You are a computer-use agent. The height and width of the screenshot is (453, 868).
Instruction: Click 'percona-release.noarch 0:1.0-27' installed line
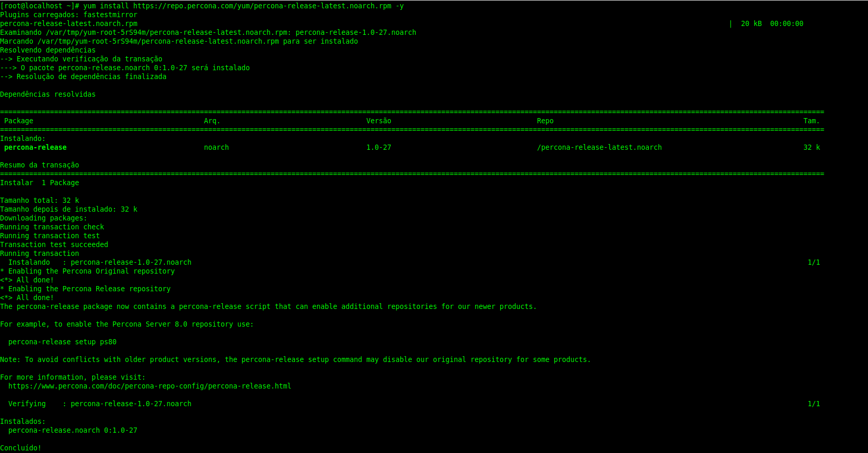(x=73, y=430)
